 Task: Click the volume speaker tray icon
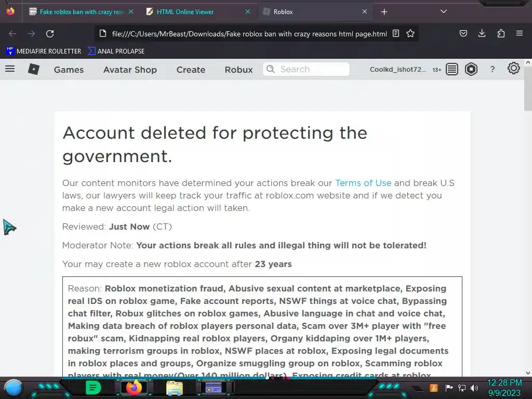click(x=474, y=388)
